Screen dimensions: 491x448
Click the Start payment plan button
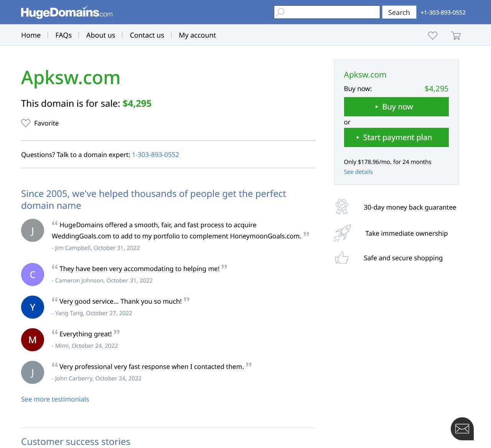click(396, 137)
